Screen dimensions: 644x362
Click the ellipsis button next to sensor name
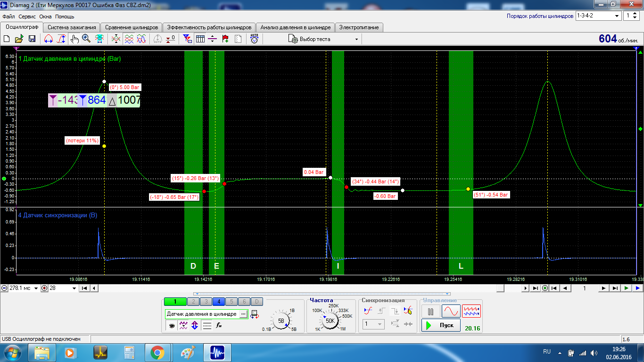pyautogui.click(x=243, y=314)
